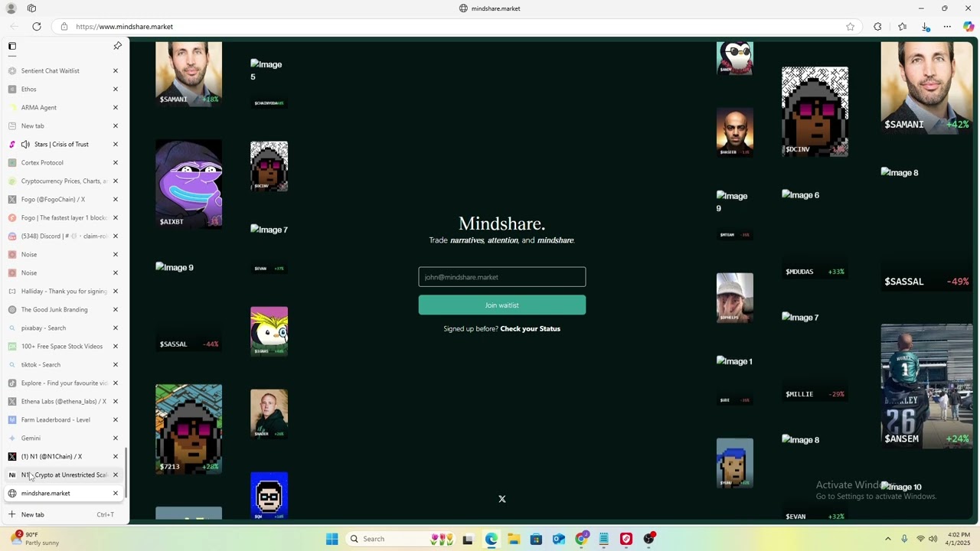Click the $EVAN +32% label
This screenshot has width=980, height=551.
coord(815,517)
